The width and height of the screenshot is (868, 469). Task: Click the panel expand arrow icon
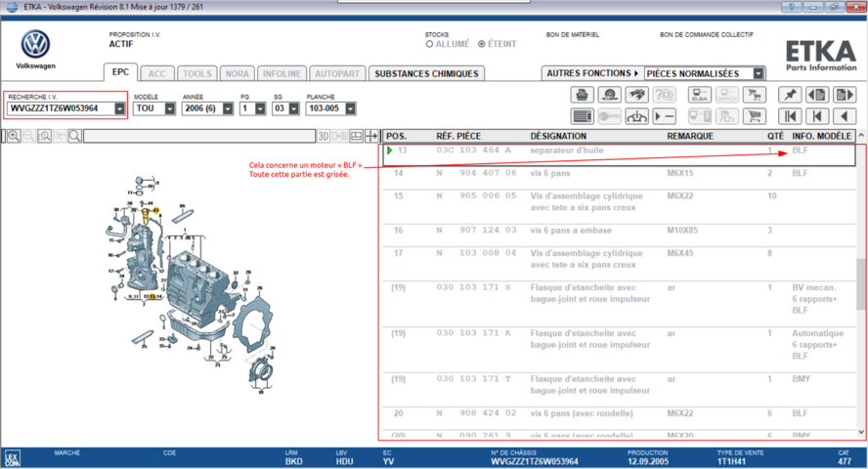coord(371,136)
